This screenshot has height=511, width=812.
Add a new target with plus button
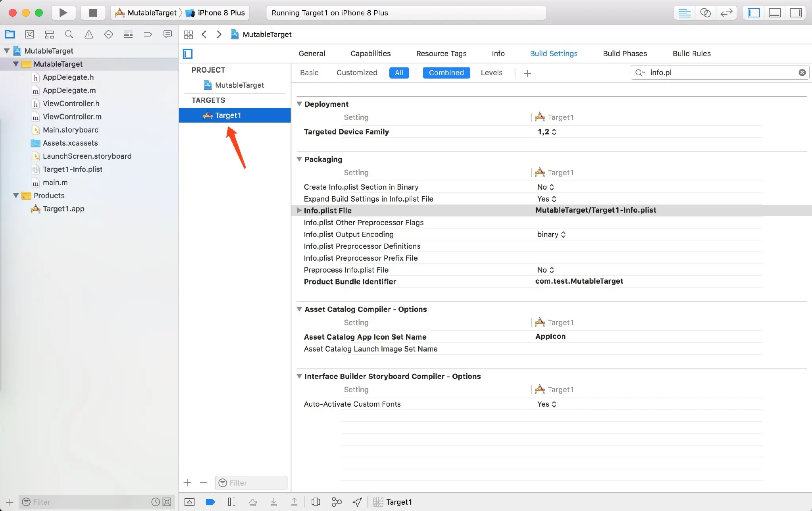pos(188,483)
